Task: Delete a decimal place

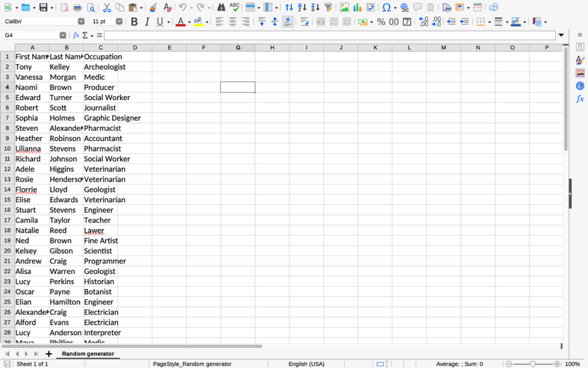Action: [437, 22]
